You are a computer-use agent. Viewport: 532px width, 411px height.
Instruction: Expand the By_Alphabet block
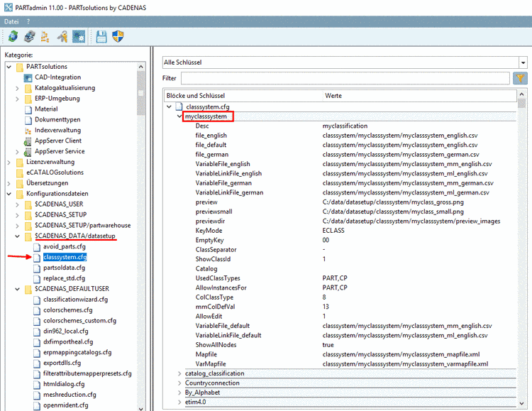[x=179, y=393]
